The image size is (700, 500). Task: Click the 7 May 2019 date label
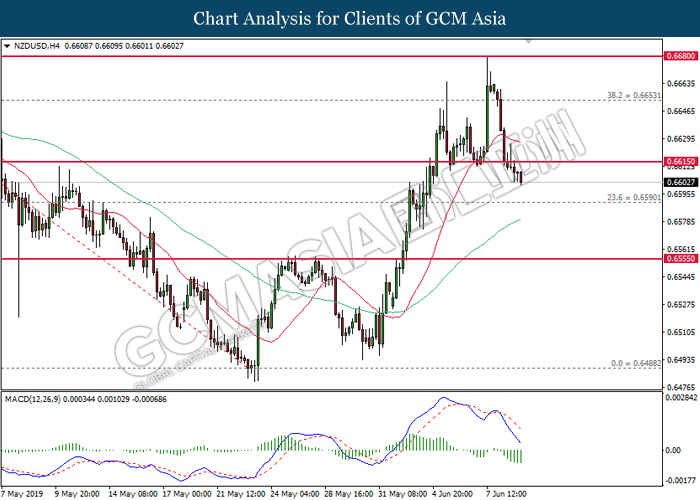click(x=22, y=494)
